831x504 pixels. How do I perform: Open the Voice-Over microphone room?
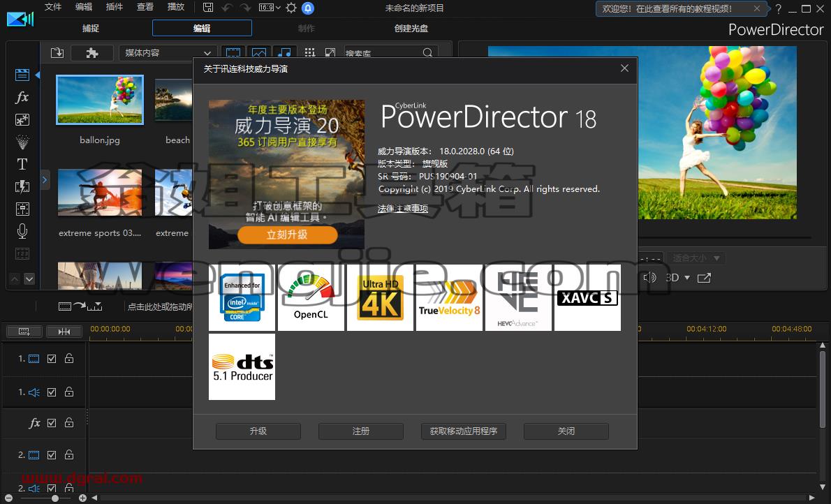tap(22, 231)
